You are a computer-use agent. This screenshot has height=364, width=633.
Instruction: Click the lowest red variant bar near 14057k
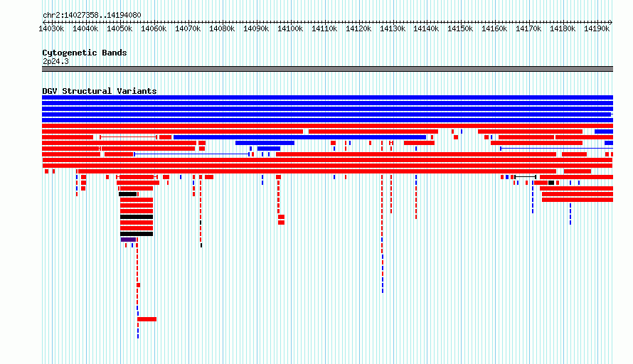[147, 319]
